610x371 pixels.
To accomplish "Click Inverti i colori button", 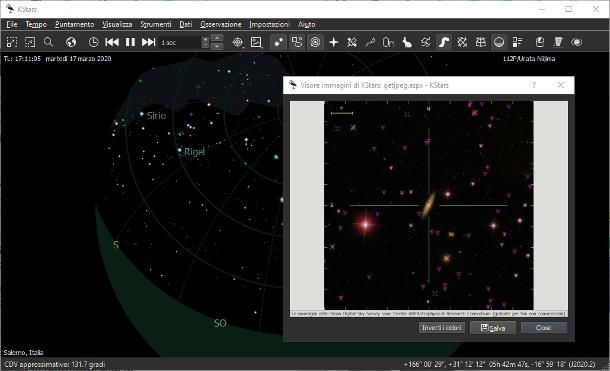I will (x=442, y=328).
